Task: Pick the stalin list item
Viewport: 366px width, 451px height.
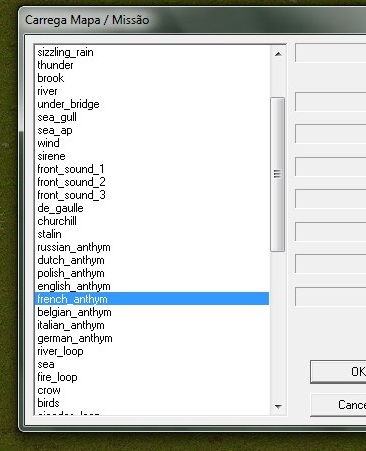Action: coord(152,234)
